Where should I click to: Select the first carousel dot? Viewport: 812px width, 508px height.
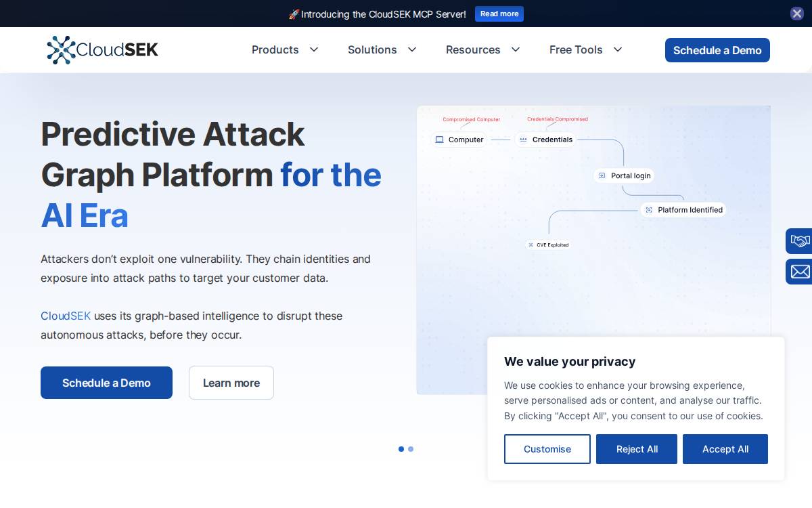[x=401, y=449]
